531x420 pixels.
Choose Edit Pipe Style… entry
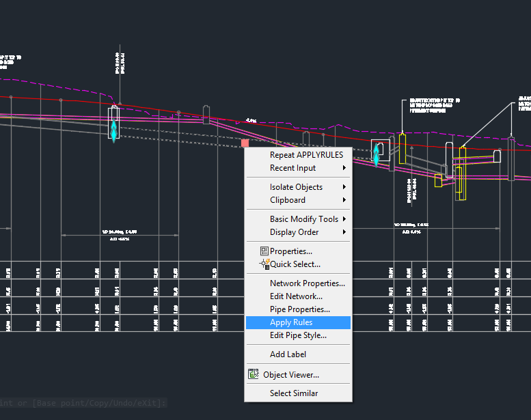[298, 335]
